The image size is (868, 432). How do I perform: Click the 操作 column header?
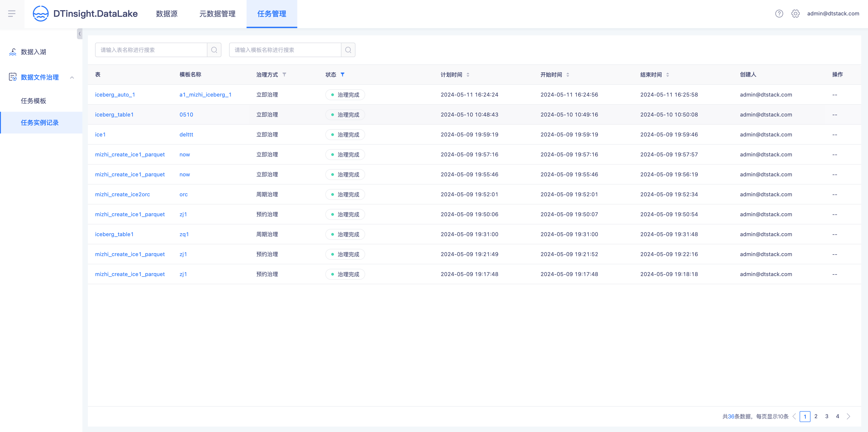(837, 75)
